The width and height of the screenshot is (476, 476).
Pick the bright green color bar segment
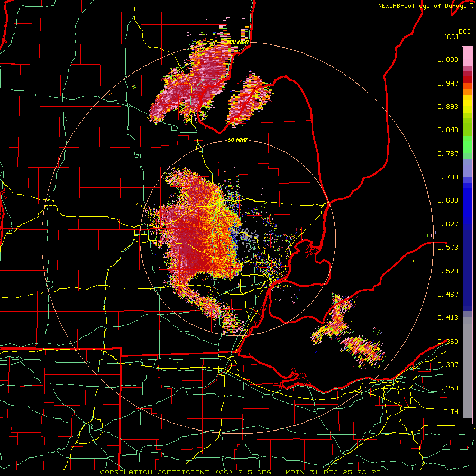pos(467,144)
